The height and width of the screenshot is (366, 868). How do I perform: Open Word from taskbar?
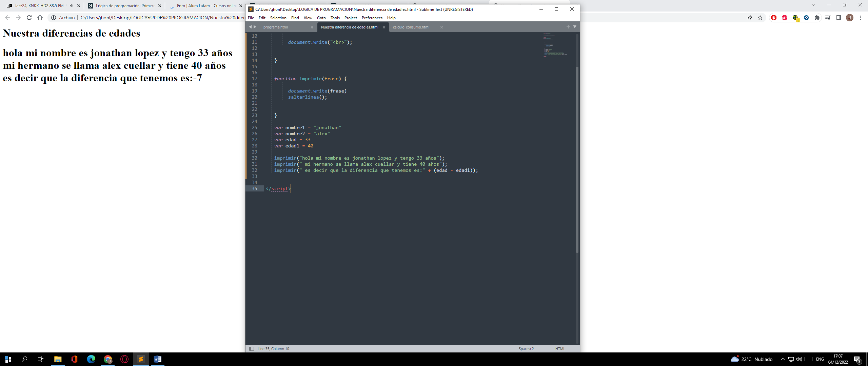pyautogui.click(x=157, y=359)
